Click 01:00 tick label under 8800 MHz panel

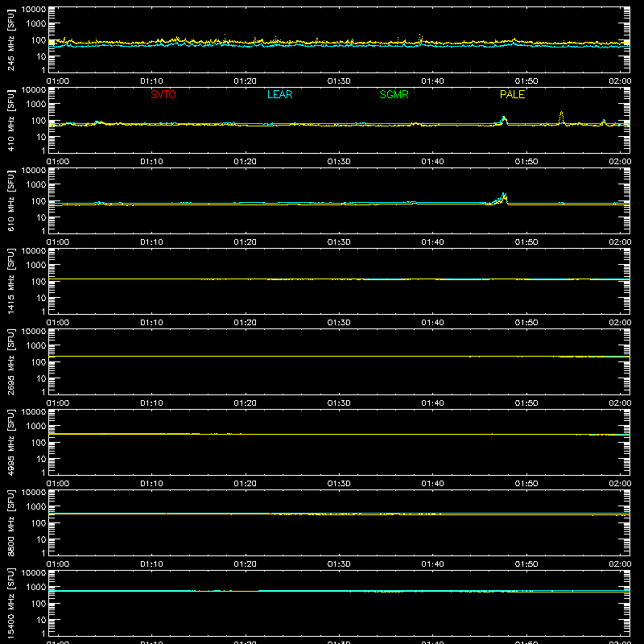click(58, 564)
